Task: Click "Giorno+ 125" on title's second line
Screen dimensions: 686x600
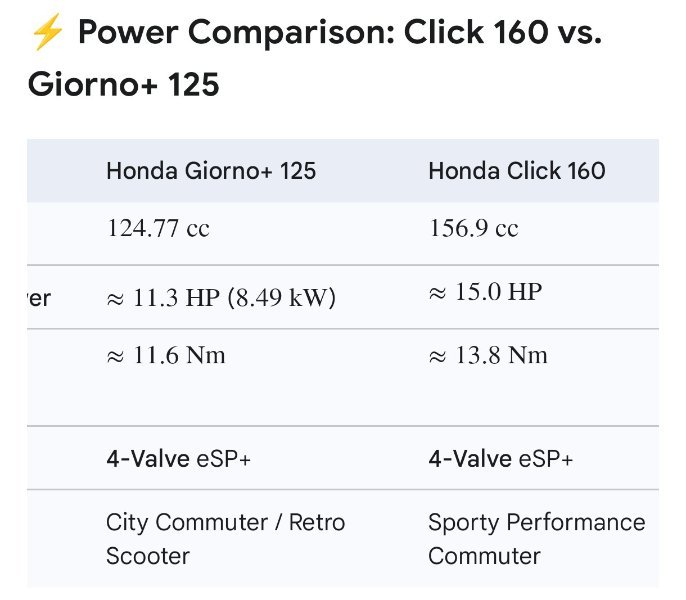Action: (123, 84)
